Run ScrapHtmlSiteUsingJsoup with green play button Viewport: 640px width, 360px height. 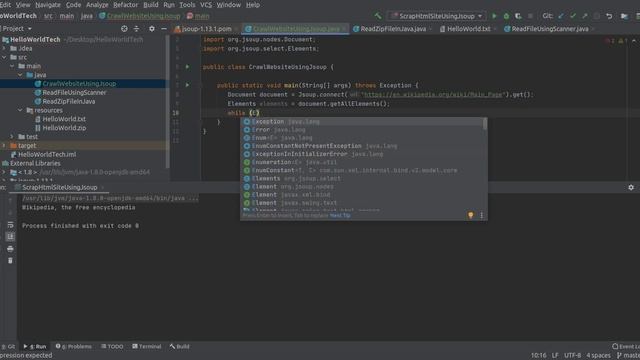pyautogui.click(x=494, y=16)
